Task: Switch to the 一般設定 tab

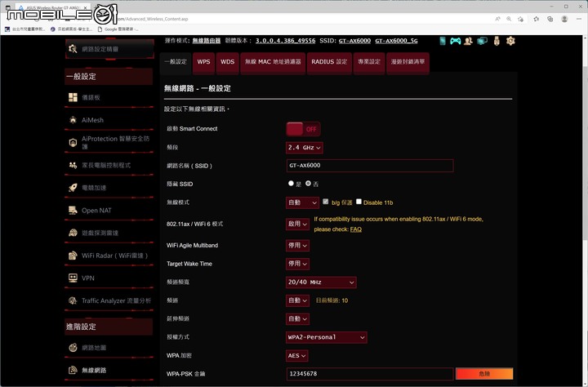Action: tap(176, 62)
